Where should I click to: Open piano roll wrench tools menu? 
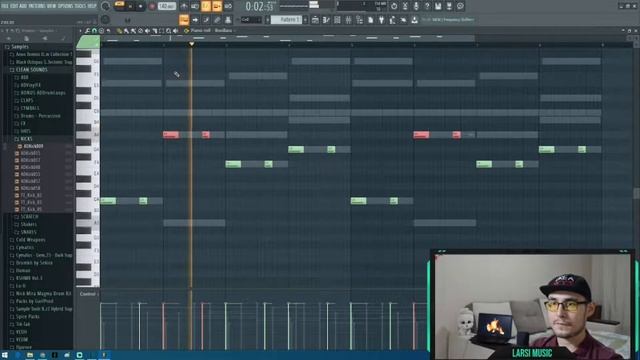[x=87, y=31]
